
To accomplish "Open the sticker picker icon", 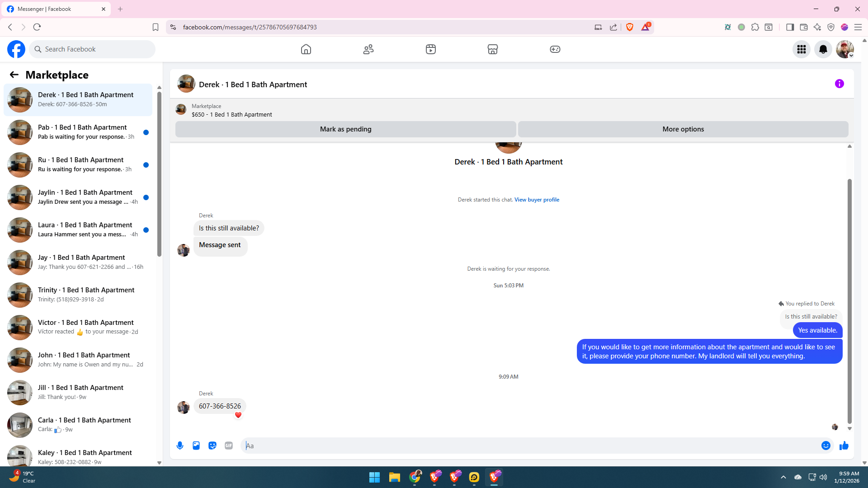I will [x=212, y=446].
